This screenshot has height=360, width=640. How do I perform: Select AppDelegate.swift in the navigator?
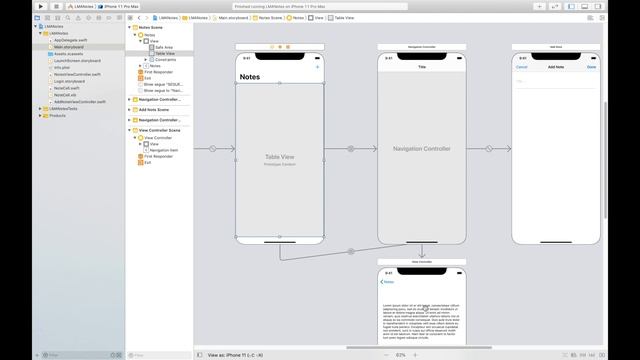[70, 40]
